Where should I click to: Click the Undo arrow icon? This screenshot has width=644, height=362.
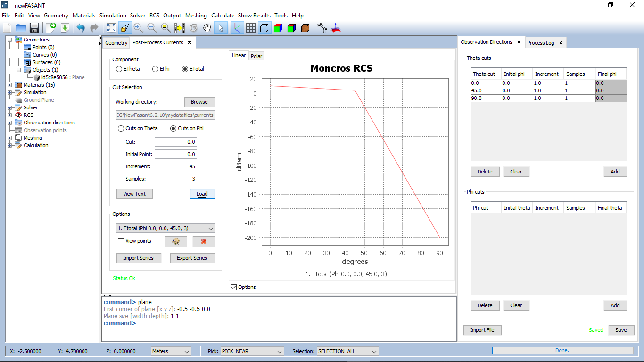click(81, 28)
